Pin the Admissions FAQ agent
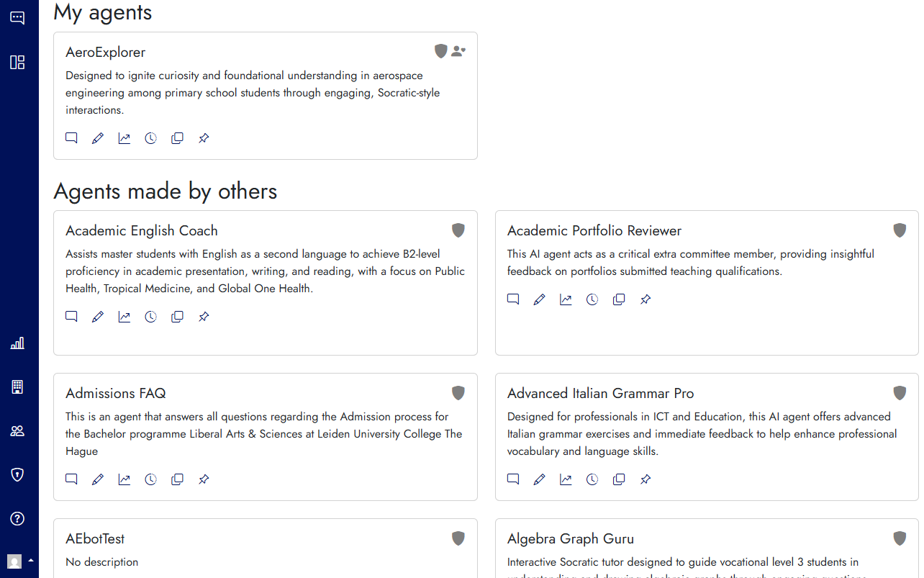The width and height of the screenshot is (924, 578). (x=204, y=479)
